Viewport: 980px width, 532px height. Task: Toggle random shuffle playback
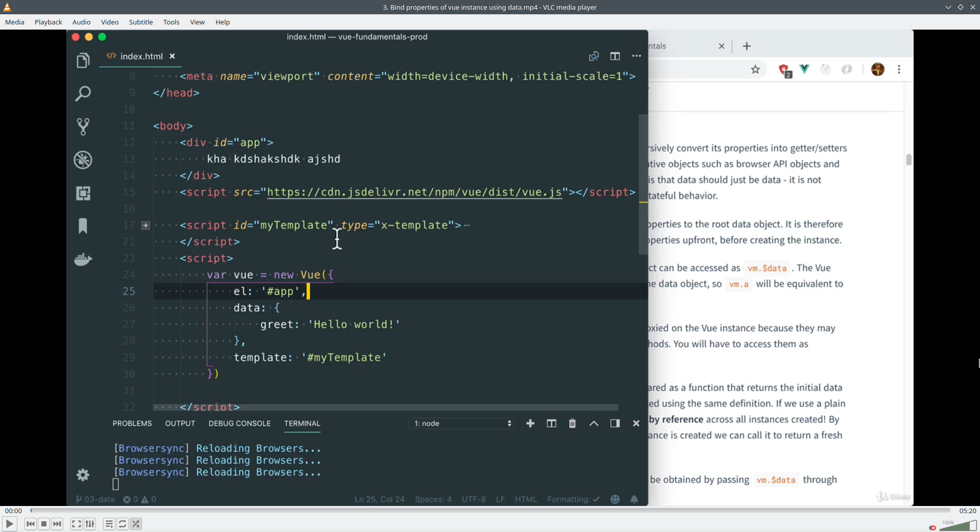[136, 524]
